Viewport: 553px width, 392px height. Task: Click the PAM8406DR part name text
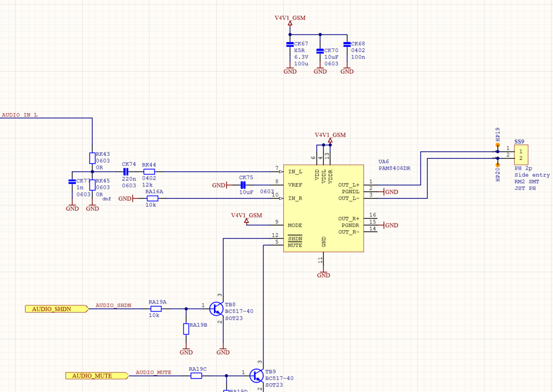pyautogui.click(x=395, y=168)
